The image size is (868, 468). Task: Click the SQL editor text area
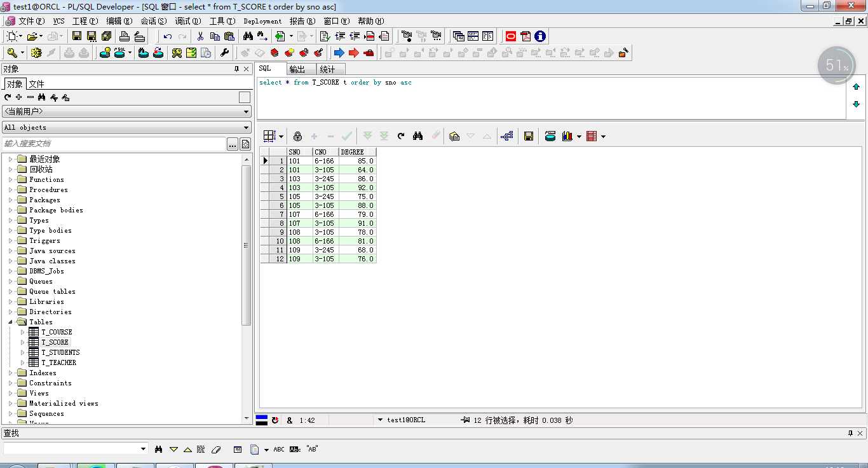pyautogui.click(x=546, y=99)
